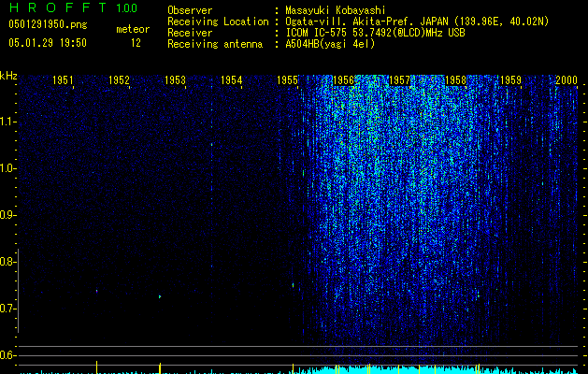Viewport: 588px width, 374px height.
Task: Click the date stamp 05.01.29 19:50
Action: 48,43
